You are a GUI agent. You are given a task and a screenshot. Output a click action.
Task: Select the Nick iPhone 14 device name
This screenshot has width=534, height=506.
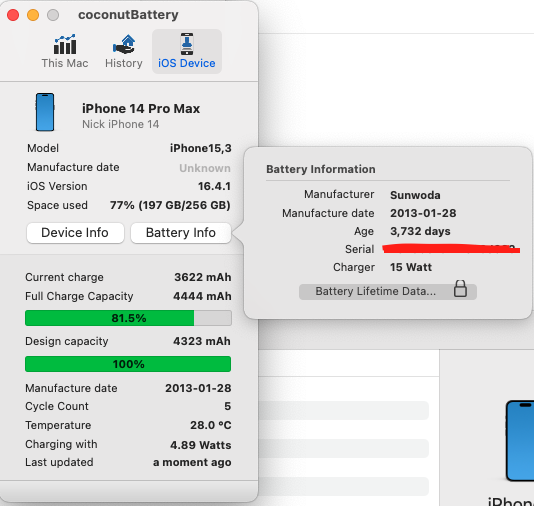click(121, 124)
